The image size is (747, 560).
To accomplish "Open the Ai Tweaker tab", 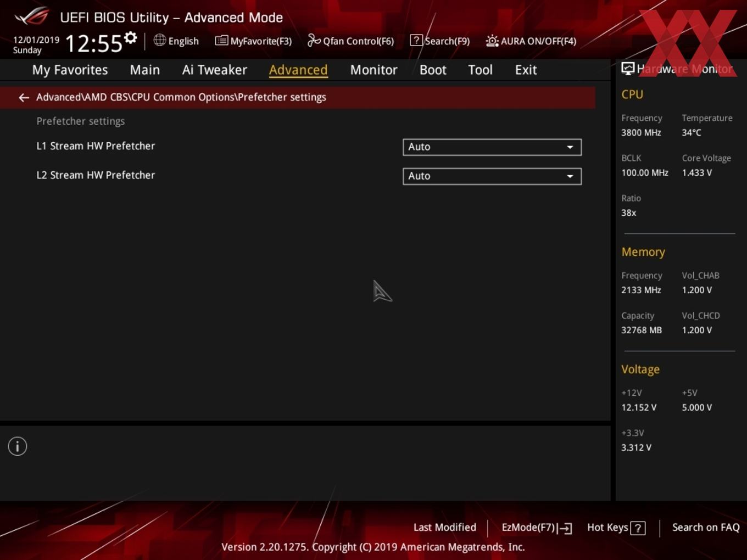I will [x=215, y=70].
